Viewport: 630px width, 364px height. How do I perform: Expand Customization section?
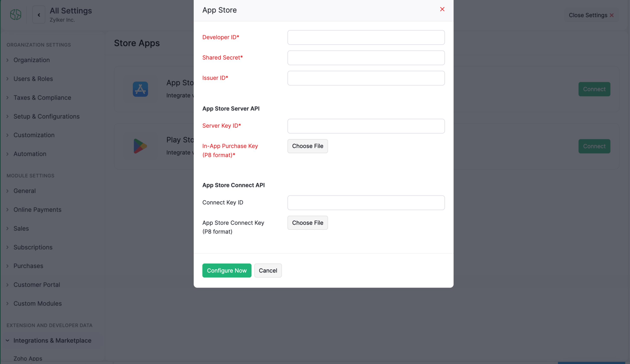(x=34, y=135)
